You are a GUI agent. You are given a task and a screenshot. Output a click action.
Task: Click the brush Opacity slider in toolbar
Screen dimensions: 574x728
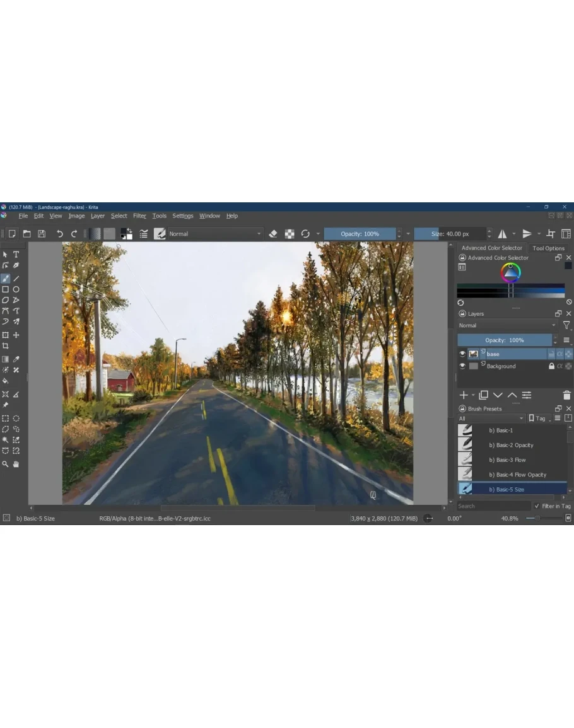[360, 234]
